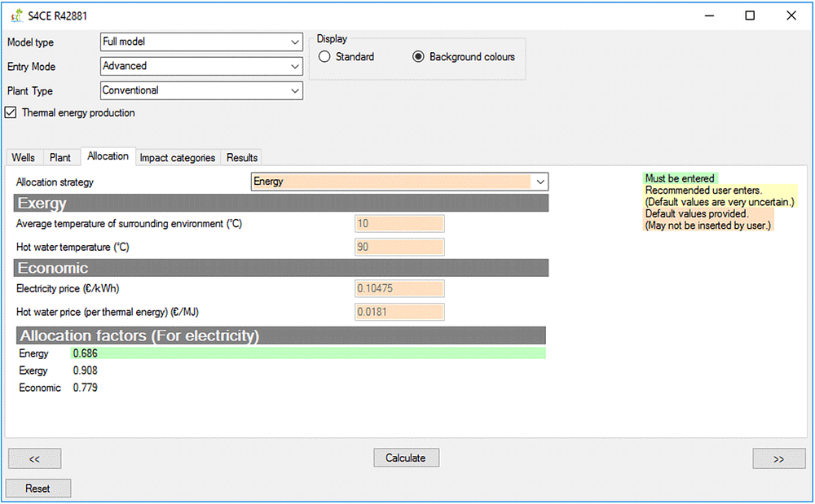Go to previous page with << button
Image resolution: width=815 pixels, height=504 pixels.
[x=34, y=459]
